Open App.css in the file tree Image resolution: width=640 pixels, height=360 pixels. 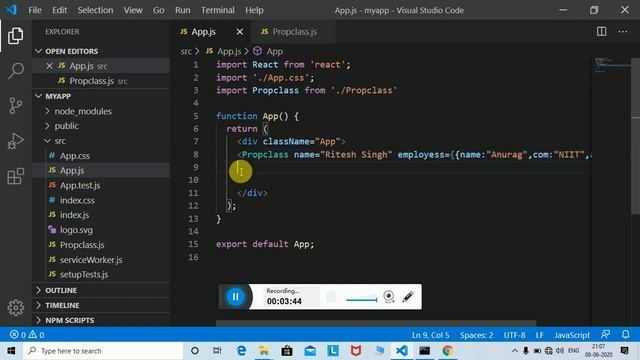point(75,156)
